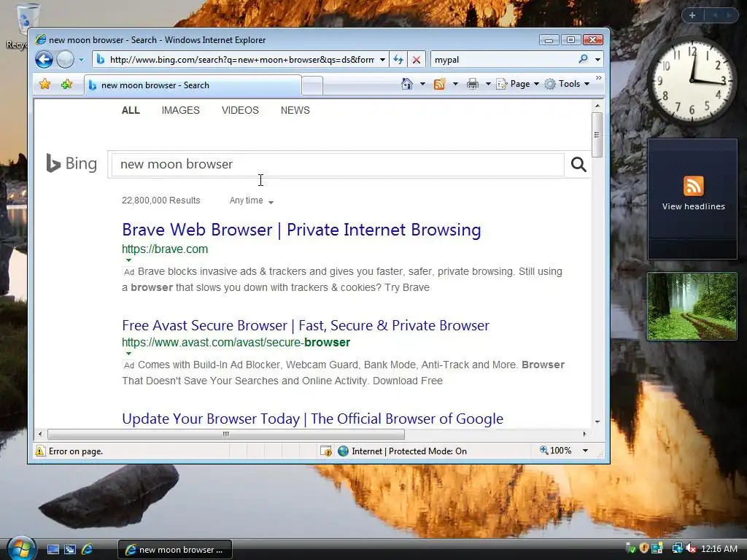Image resolution: width=747 pixels, height=560 pixels.
Task: Switch to VIDEOS results tab
Action: (240, 111)
